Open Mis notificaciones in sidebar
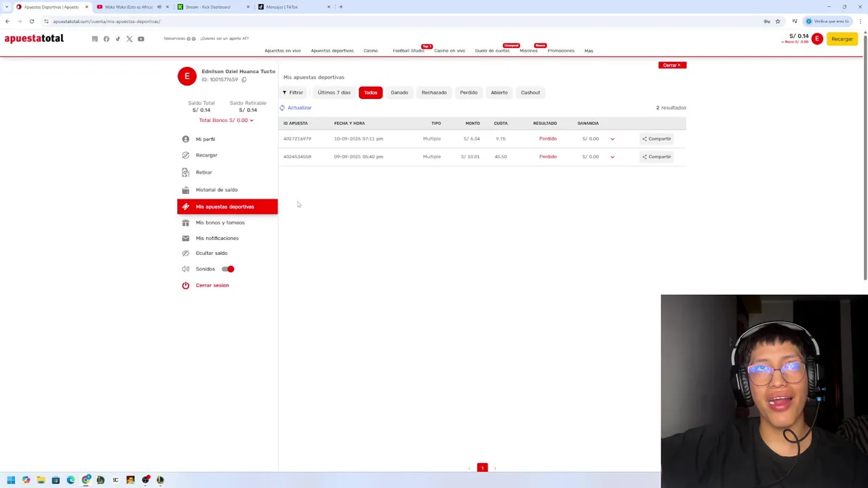868x488 pixels. click(x=217, y=238)
